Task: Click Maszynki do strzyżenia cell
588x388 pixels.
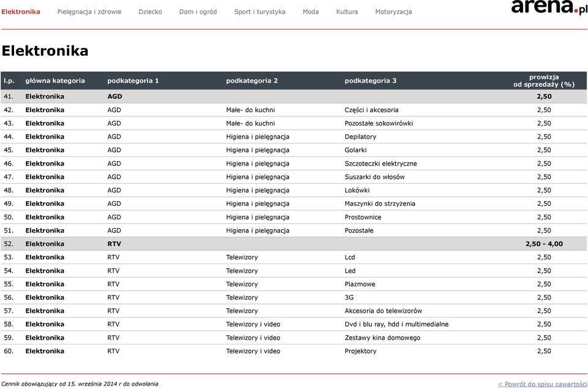Action: 380,204
